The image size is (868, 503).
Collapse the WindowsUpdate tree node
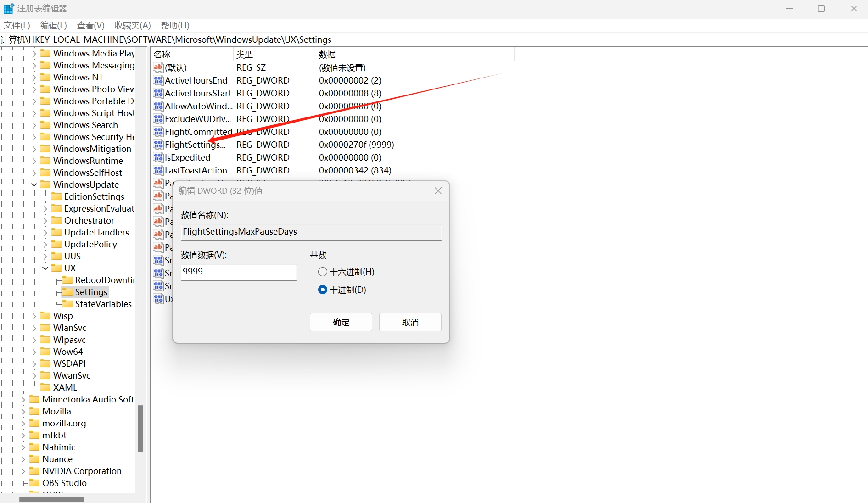click(34, 184)
